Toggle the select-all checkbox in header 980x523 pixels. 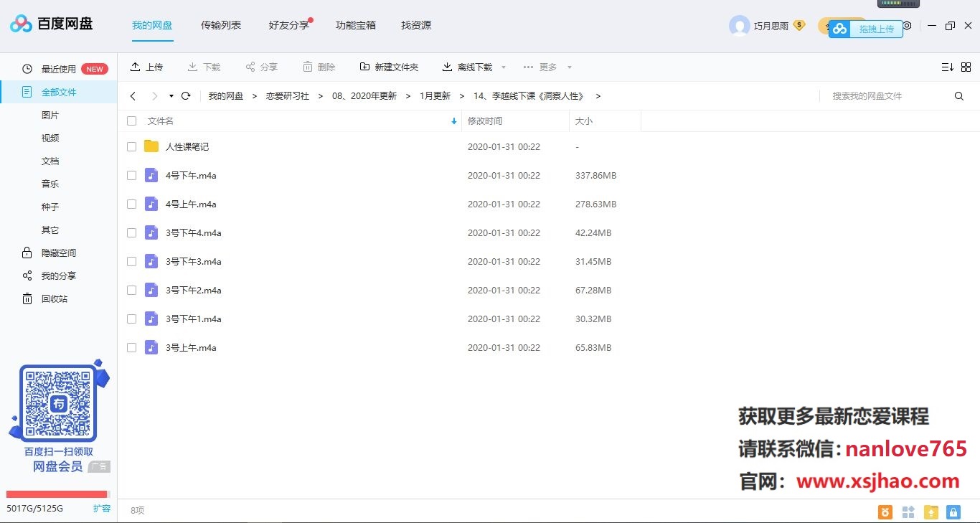[131, 121]
